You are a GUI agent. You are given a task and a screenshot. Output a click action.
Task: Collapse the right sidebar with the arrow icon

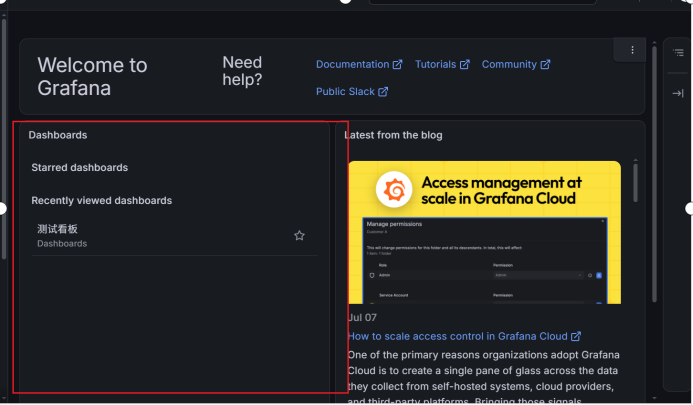678,93
